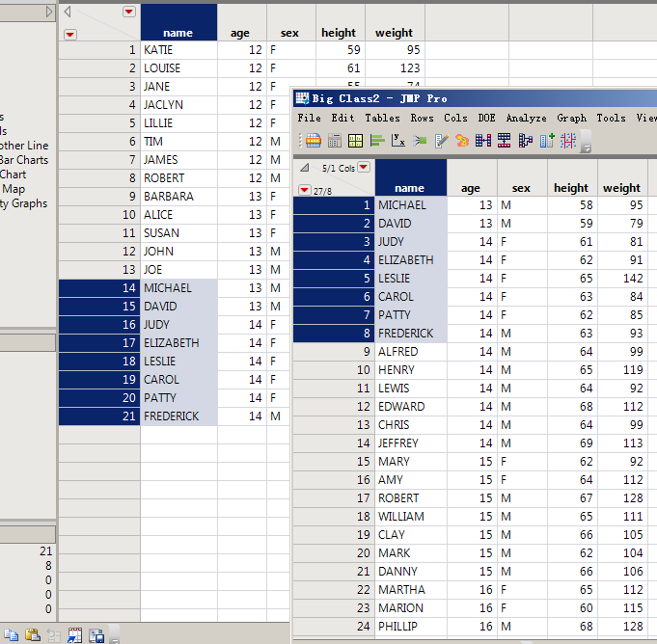Open the Graph menu
This screenshot has width=657, height=644.
pyautogui.click(x=571, y=118)
